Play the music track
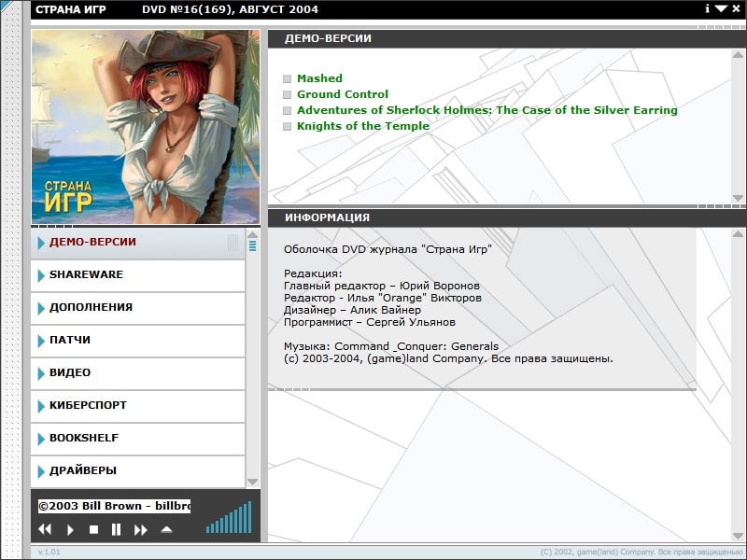747x560 pixels. 70,529
